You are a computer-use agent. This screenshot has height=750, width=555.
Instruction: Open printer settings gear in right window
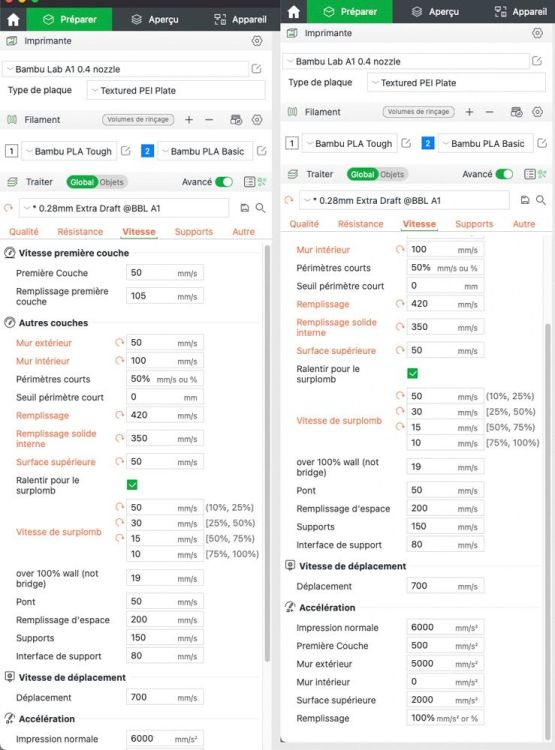coord(537,33)
